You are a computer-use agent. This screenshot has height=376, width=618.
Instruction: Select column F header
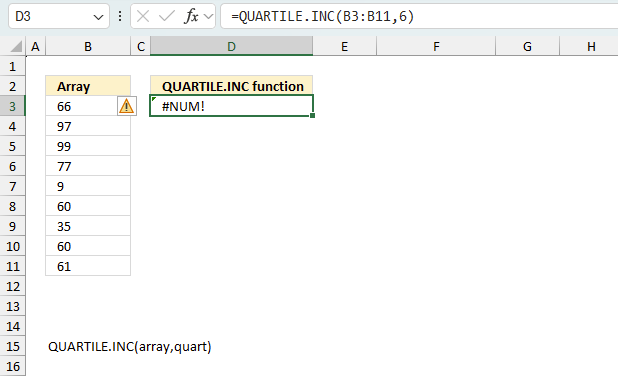(x=436, y=47)
